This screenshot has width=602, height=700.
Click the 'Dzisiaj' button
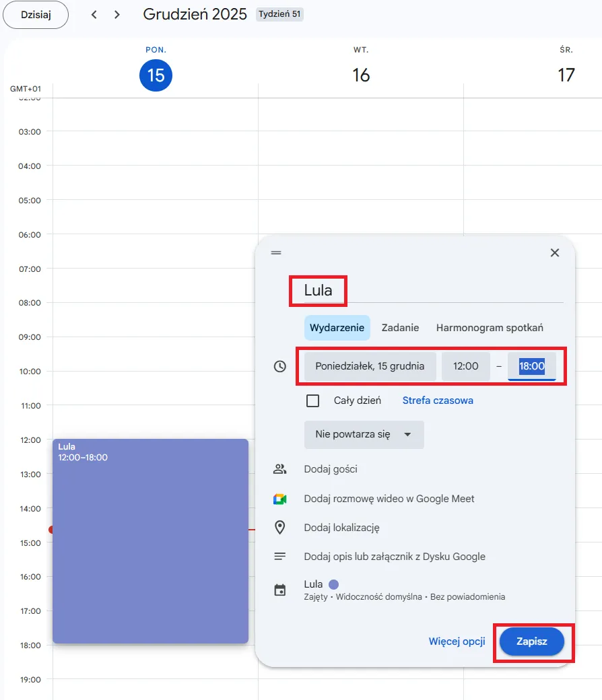pyautogui.click(x=36, y=15)
